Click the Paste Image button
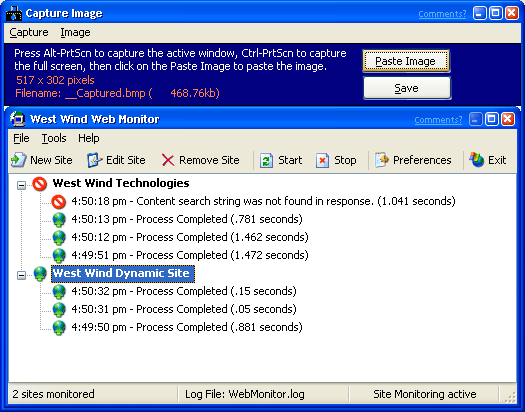Screen dimensions: 525x412 pyautogui.click(x=406, y=61)
